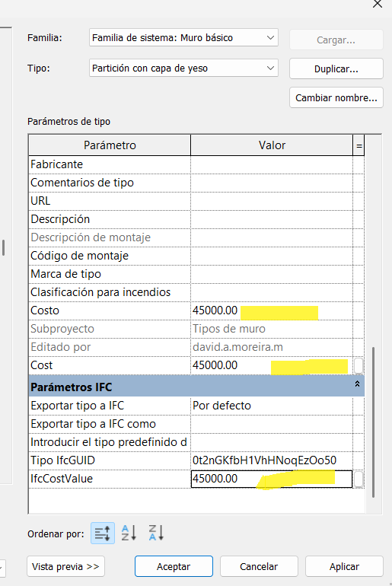The height and width of the screenshot is (586, 392).
Task: Expand Vista previa panel
Action: coord(65,566)
